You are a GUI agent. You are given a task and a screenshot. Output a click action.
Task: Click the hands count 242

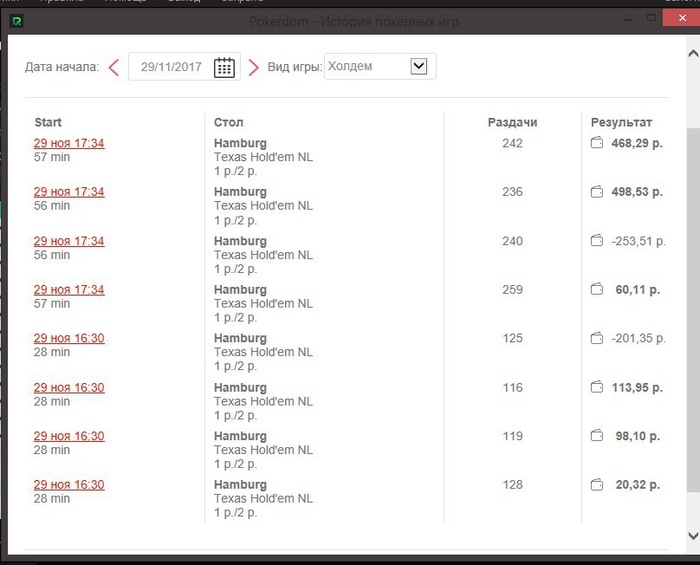pos(512,143)
